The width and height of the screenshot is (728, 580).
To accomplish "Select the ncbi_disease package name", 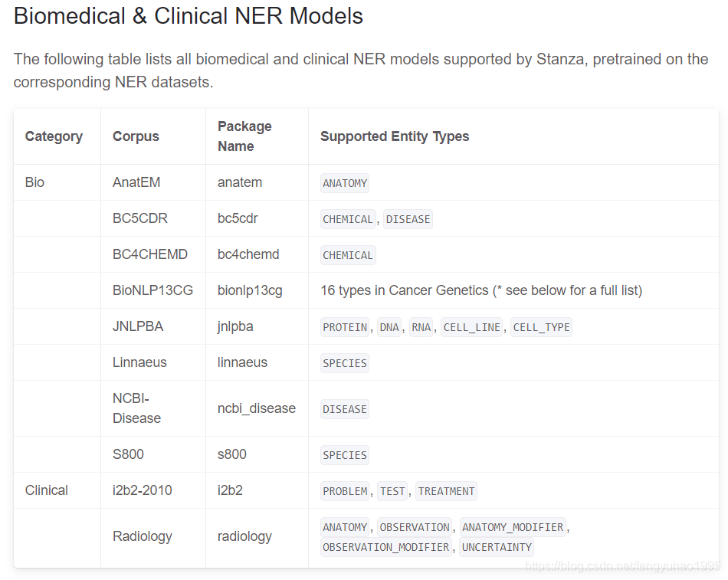I will tap(257, 408).
